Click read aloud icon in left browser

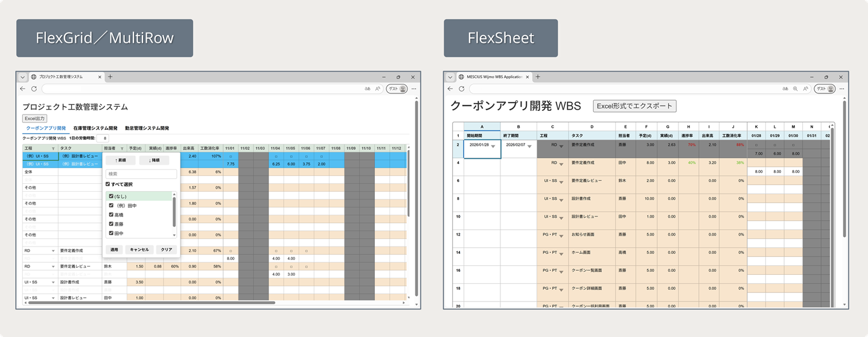378,89
